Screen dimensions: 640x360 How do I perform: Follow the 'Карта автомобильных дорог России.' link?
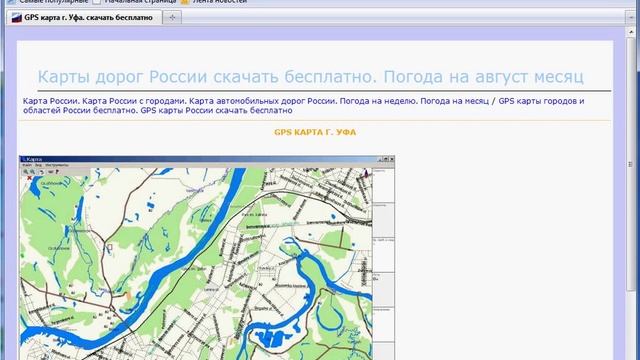click(263, 101)
